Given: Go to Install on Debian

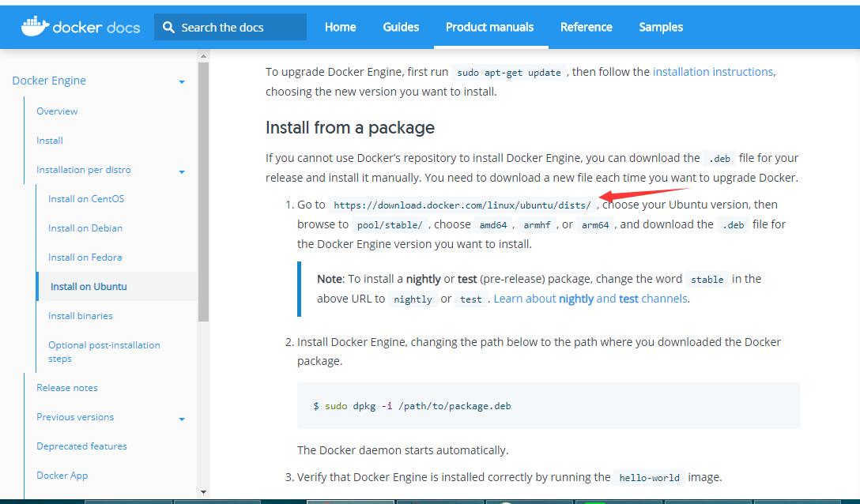Looking at the screenshot, I should pyautogui.click(x=85, y=228).
